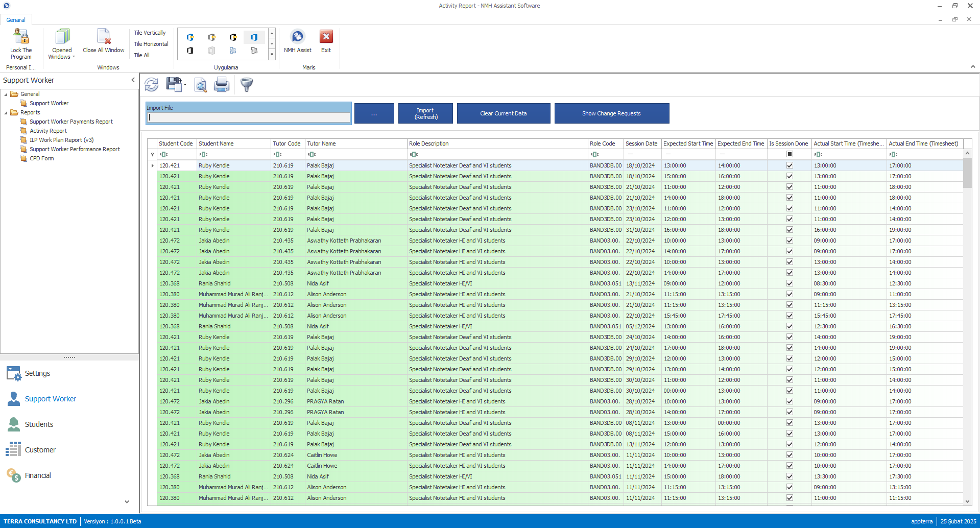The height and width of the screenshot is (528, 980).
Task: Click Import (Refresh) button
Action: point(425,113)
